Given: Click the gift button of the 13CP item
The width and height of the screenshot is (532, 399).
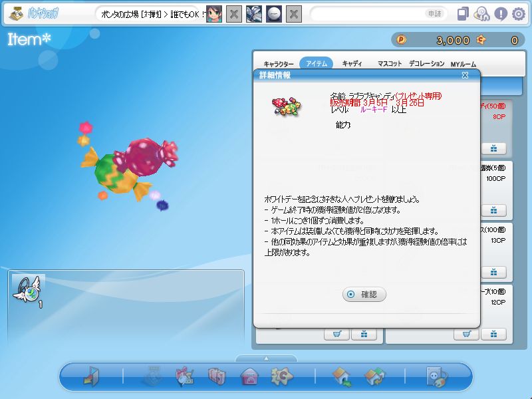Looking at the screenshot, I should [x=493, y=272].
